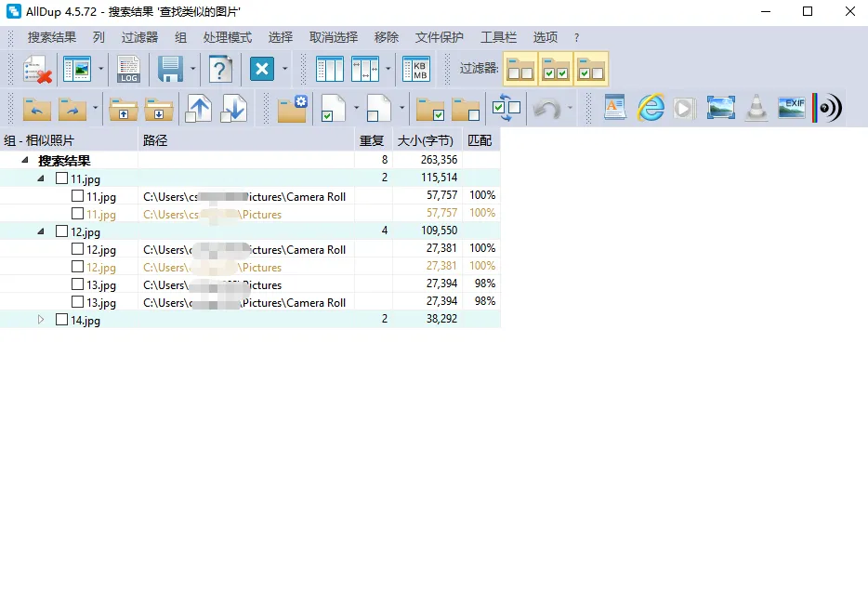Click the filter folder with one box checked
Viewport: 868px width, 607px height.
[591, 69]
